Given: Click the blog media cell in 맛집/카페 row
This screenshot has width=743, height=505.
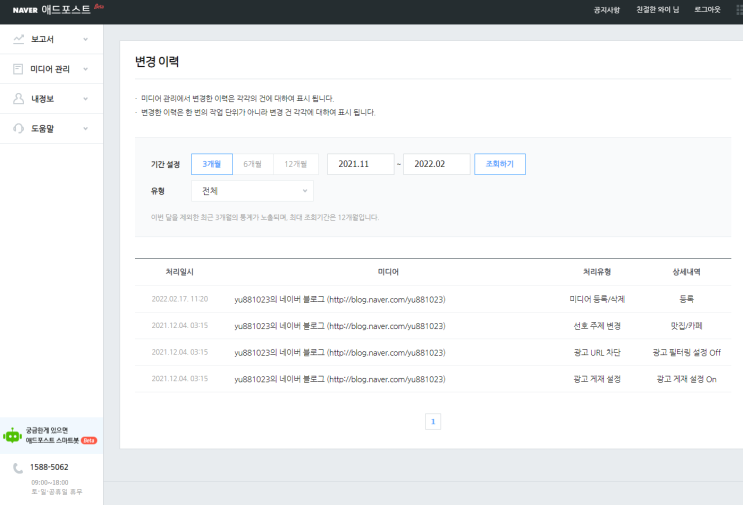Looking at the screenshot, I should coord(340,326).
